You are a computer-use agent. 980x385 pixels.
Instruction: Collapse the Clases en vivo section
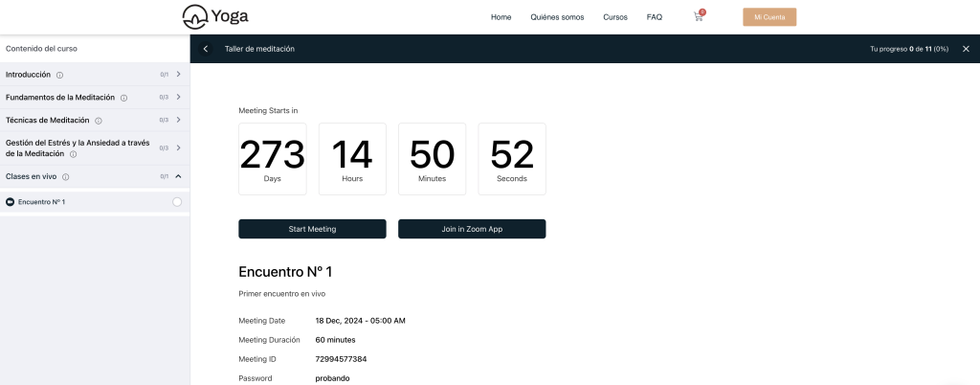point(178,176)
